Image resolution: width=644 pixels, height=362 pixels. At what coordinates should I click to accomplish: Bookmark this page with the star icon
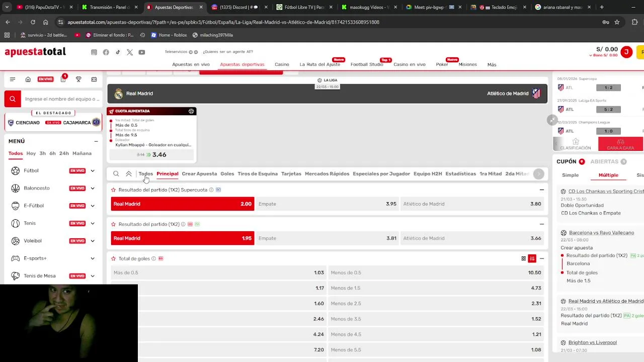click(x=617, y=22)
